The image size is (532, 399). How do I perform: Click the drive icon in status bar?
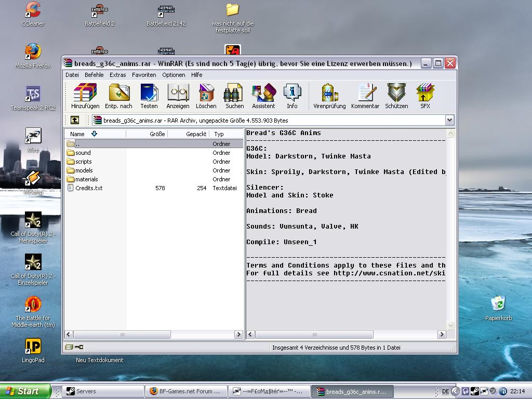(x=69, y=347)
